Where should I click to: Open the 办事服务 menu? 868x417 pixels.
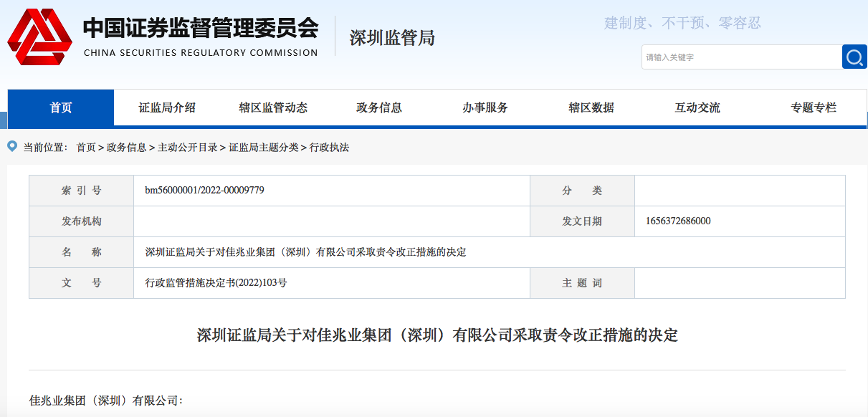coord(485,108)
